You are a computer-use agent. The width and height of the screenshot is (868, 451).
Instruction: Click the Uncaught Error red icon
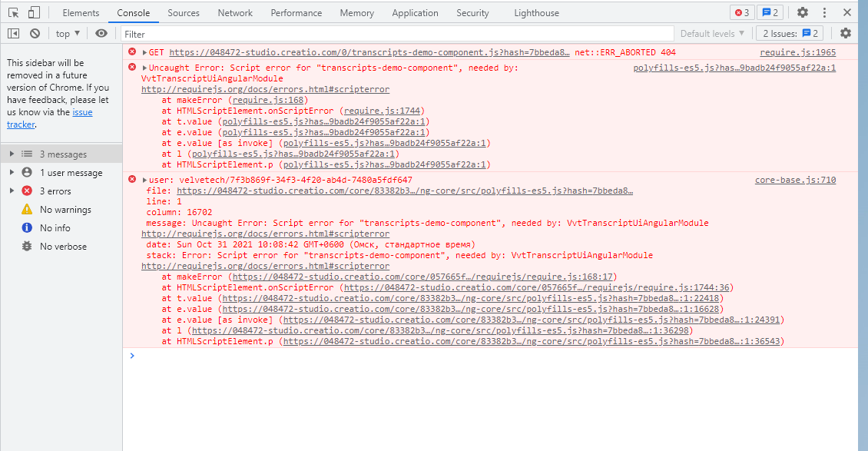click(x=132, y=68)
